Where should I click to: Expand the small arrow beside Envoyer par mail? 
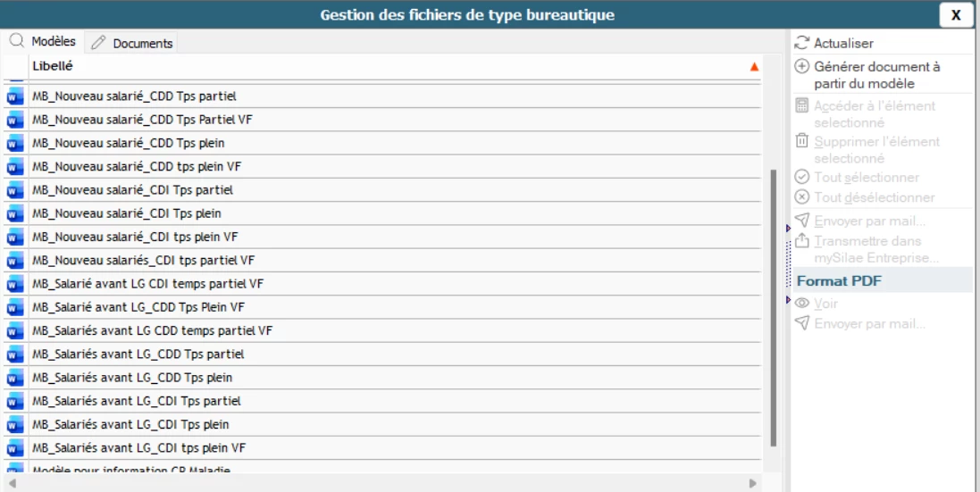pyautogui.click(x=788, y=229)
